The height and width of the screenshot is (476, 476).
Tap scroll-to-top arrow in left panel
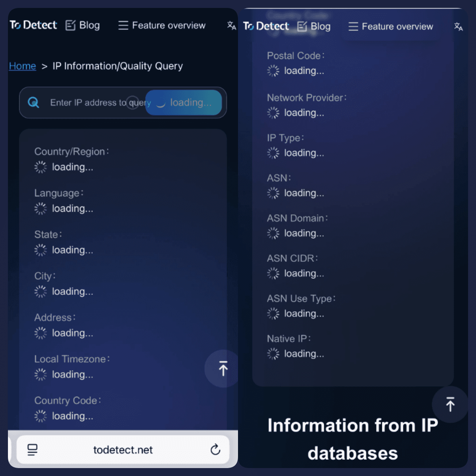coord(223,369)
